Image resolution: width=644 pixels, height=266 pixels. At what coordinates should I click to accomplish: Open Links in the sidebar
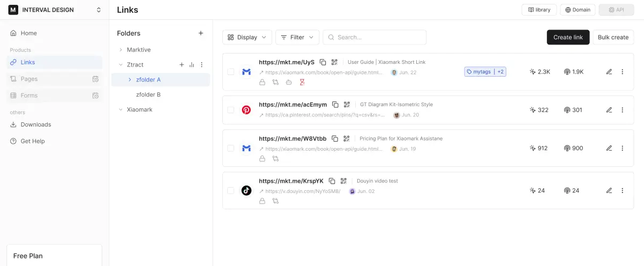coord(55,62)
